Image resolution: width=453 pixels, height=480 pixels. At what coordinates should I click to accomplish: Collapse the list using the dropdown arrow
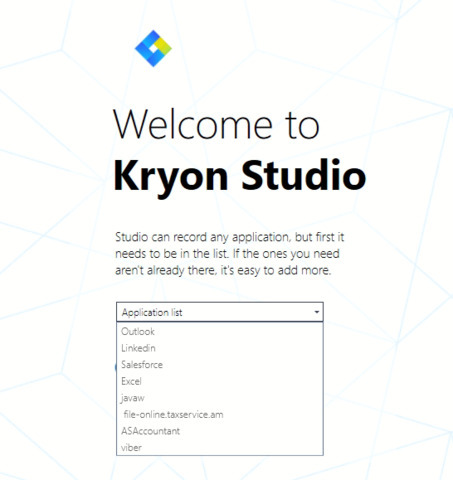(316, 312)
